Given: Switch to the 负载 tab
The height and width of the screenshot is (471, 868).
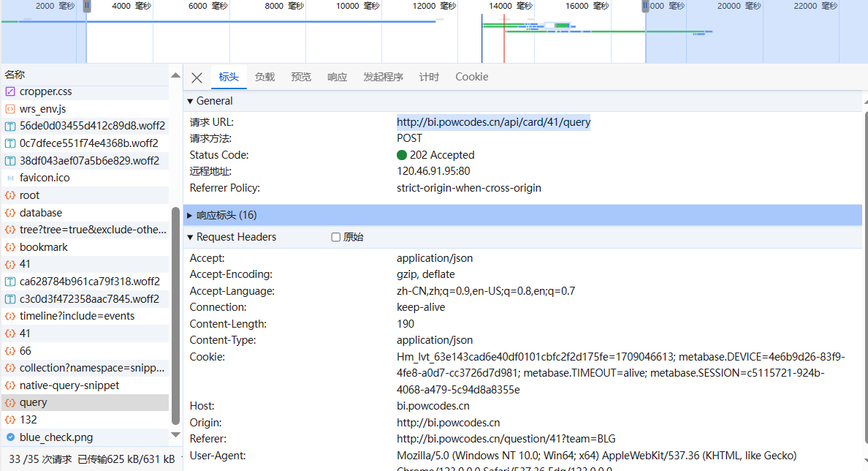Looking at the screenshot, I should tap(264, 77).
